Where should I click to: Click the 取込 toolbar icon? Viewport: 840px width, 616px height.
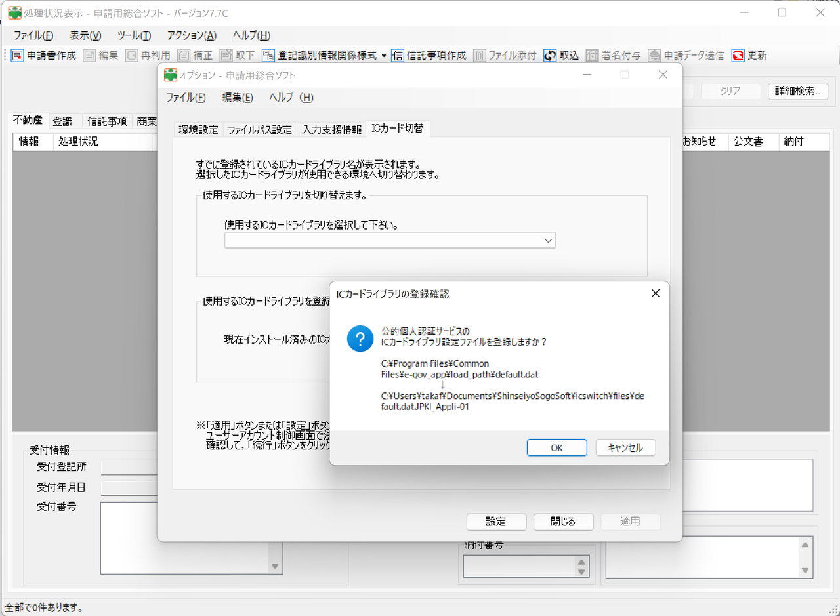point(550,56)
